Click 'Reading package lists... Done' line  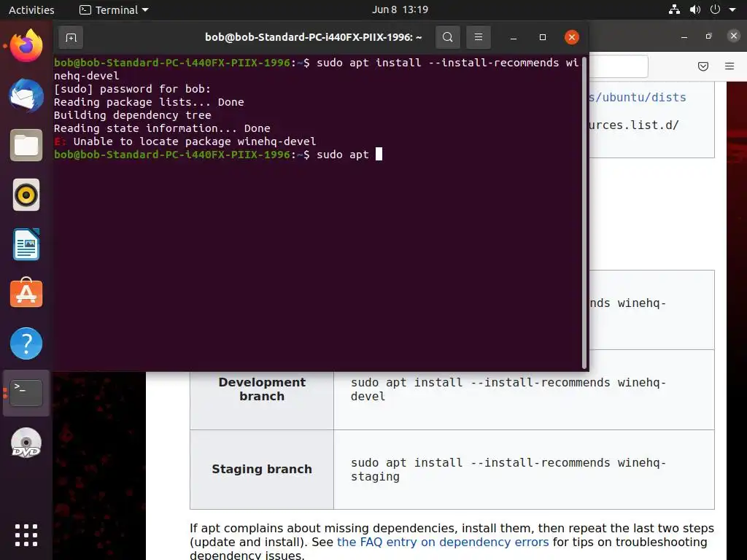(x=149, y=102)
